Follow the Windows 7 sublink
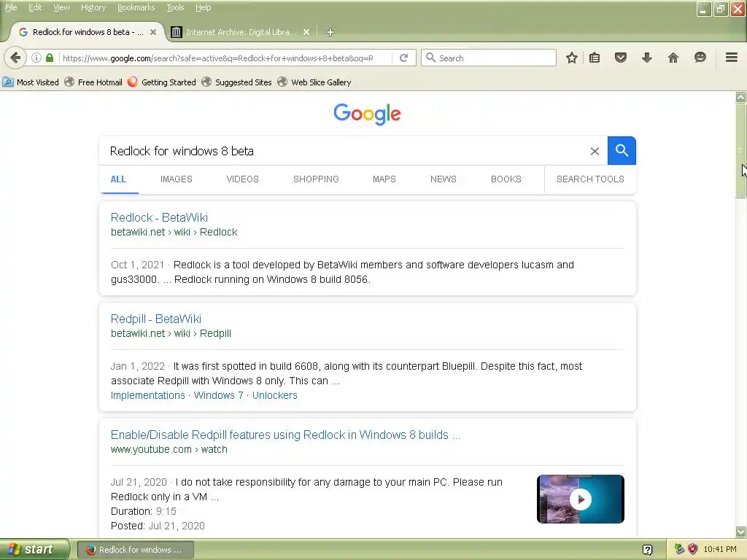This screenshot has width=747, height=560. (x=218, y=395)
